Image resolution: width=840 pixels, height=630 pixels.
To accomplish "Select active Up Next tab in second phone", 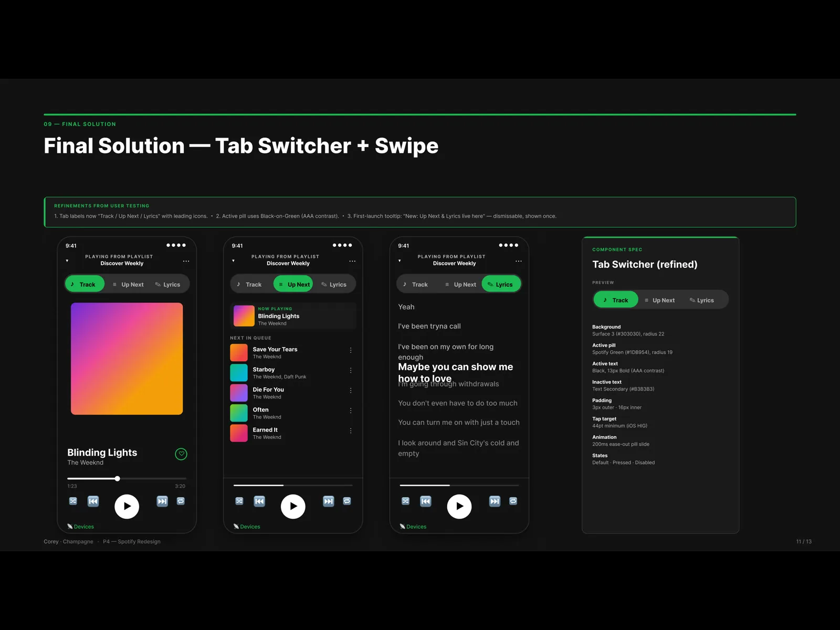I will click(x=293, y=284).
